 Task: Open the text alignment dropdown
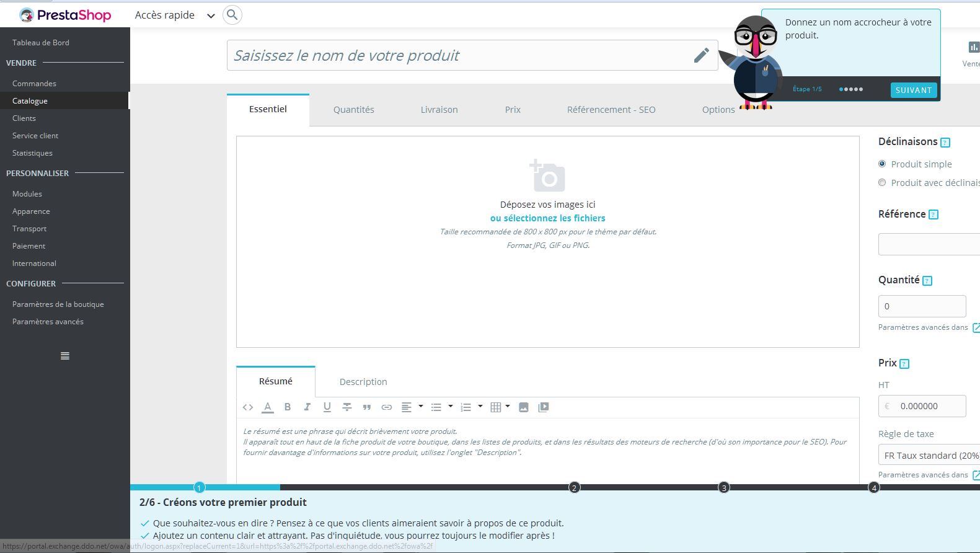[x=412, y=407]
